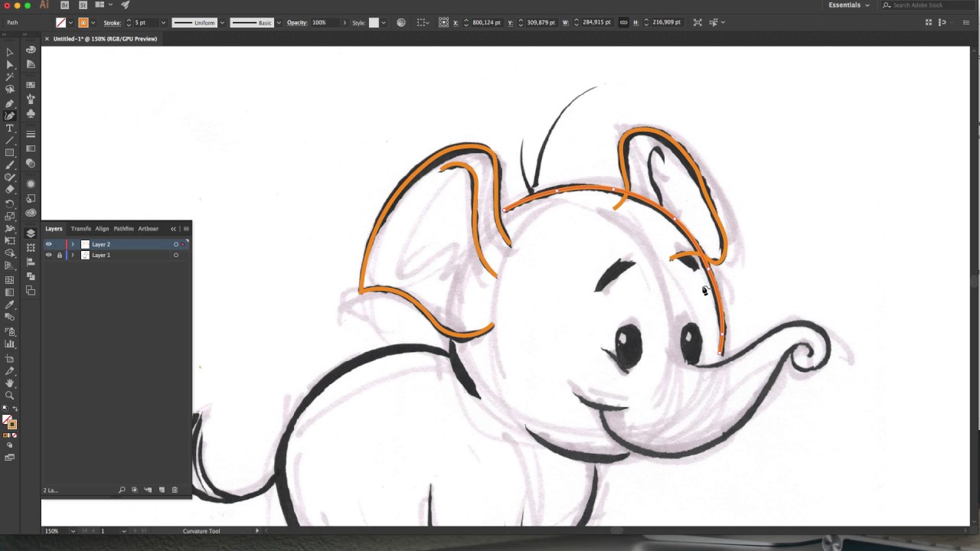Select the Magic Wand tool
Image resolution: width=980 pixels, height=551 pixels.
pyautogui.click(x=9, y=77)
